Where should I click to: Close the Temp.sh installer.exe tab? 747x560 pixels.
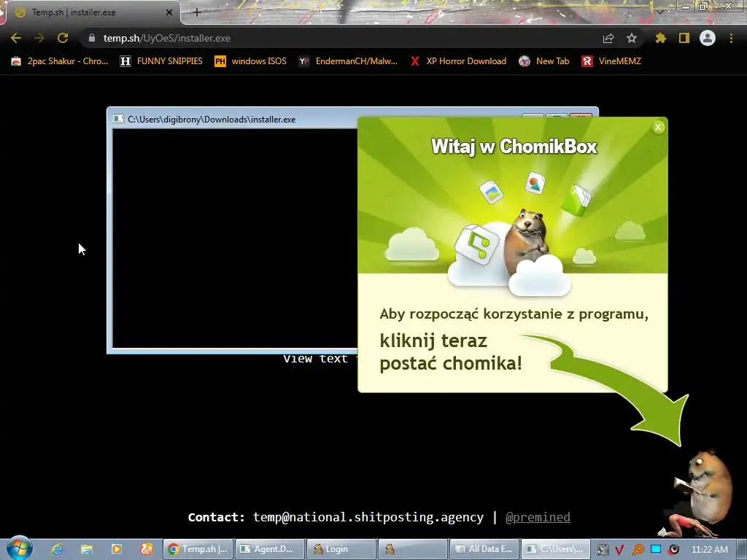[x=169, y=12]
